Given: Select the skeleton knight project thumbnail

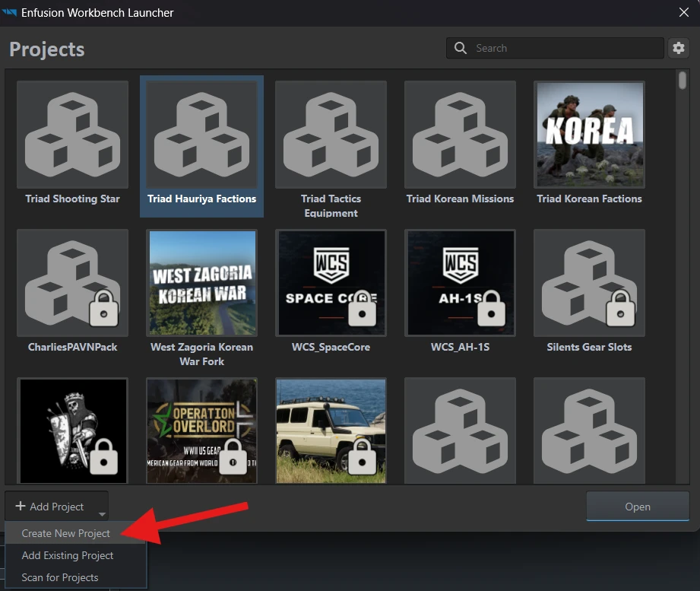Looking at the screenshot, I should point(72,431).
